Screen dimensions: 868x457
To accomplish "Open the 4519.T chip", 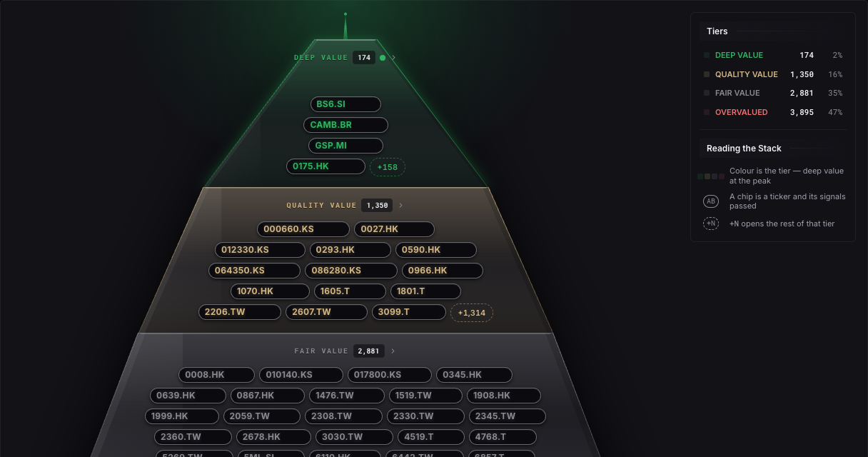I will [x=430, y=437].
